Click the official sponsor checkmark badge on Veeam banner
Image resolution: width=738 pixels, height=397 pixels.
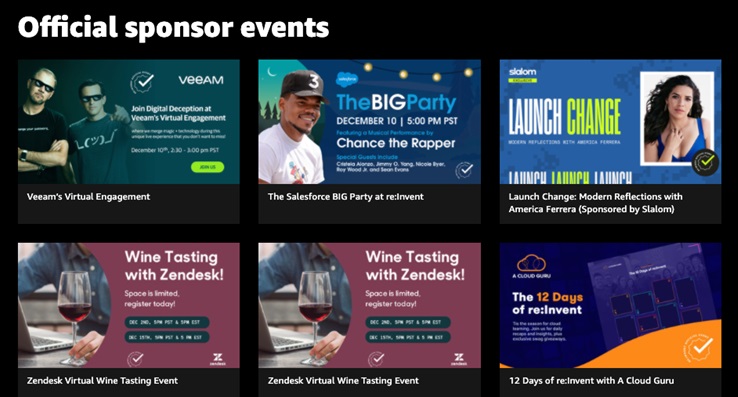(142, 82)
